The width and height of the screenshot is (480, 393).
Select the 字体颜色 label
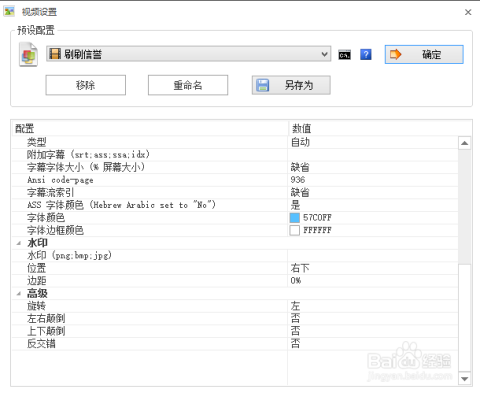46,218
